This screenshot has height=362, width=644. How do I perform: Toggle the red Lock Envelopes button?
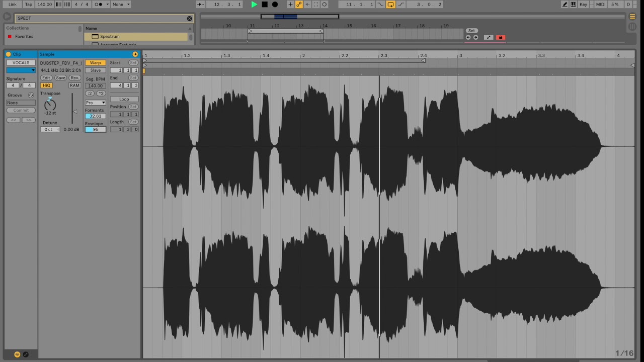coord(500,37)
